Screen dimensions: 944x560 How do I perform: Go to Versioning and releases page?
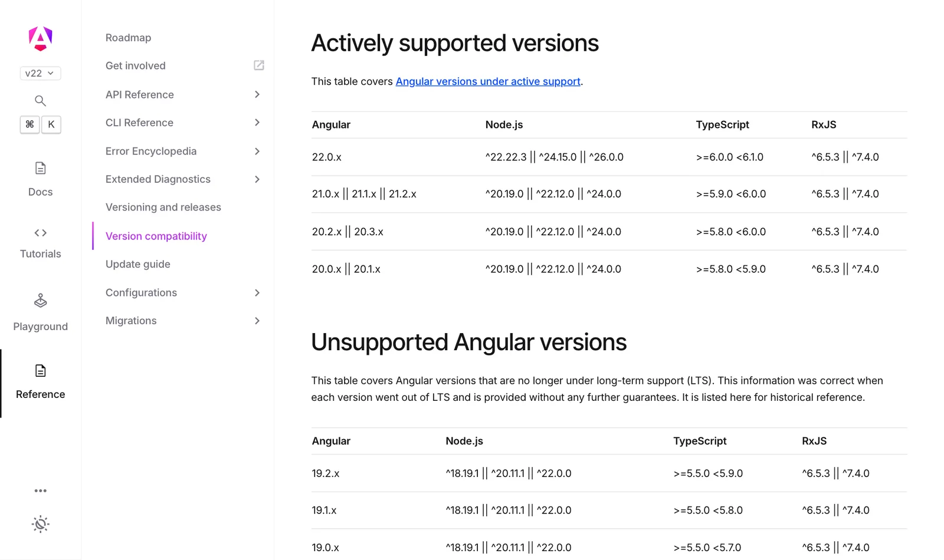click(x=163, y=207)
